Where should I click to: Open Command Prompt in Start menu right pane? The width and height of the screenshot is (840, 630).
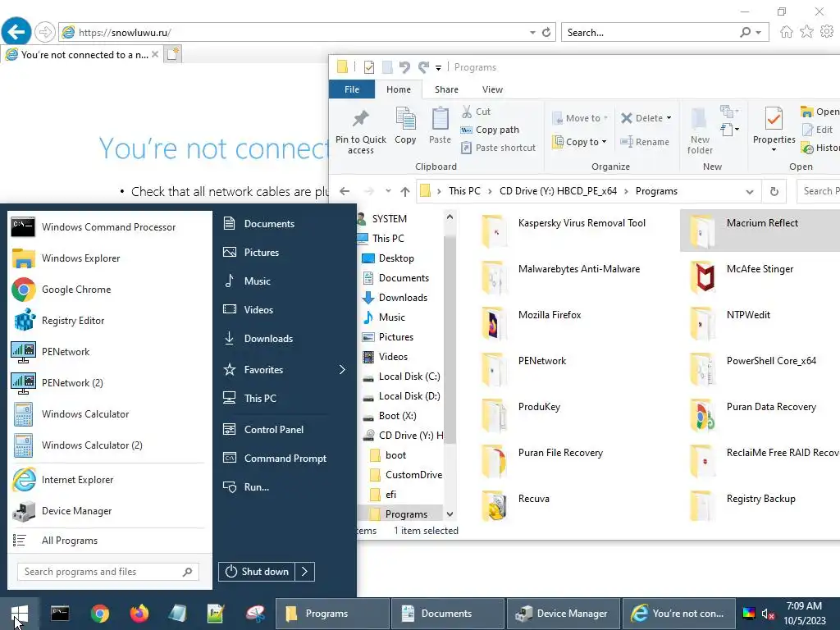click(x=285, y=459)
